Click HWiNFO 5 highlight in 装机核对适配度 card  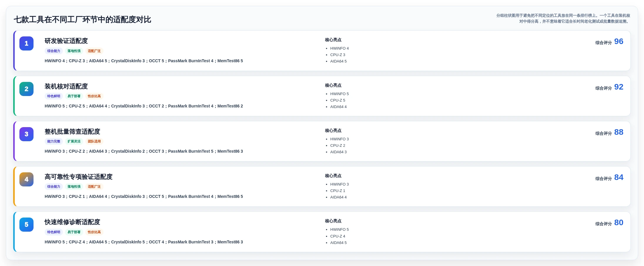pyautogui.click(x=339, y=94)
